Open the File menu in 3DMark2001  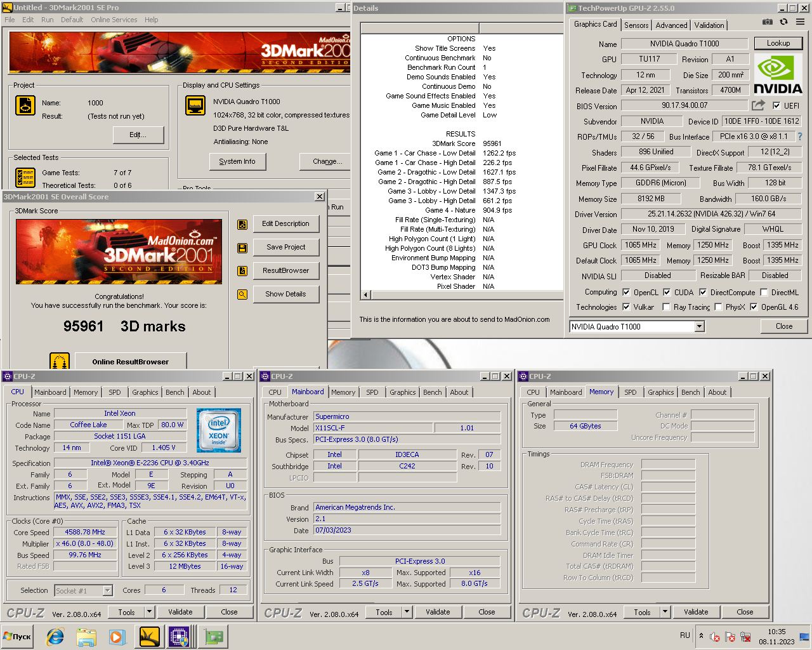click(10, 20)
